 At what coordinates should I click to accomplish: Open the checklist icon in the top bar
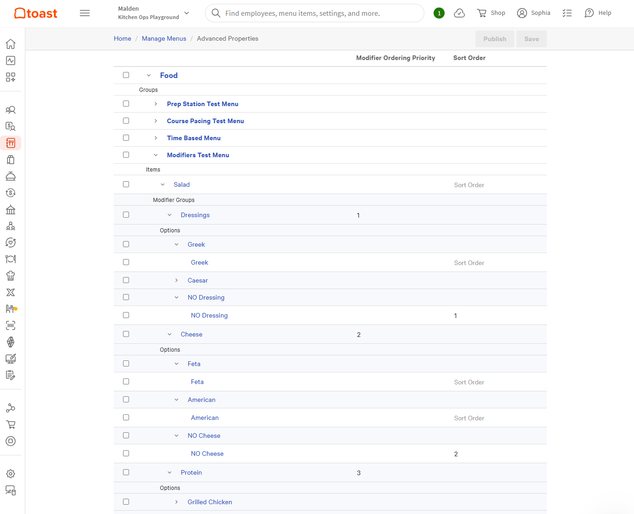click(567, 13)
